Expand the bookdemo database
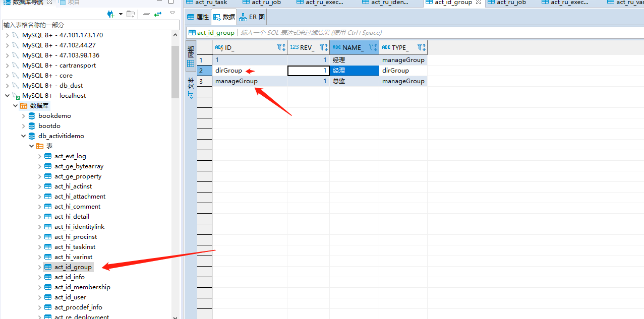Image resolution: width=644 pixels, height=319 pixels. [23, 116]
